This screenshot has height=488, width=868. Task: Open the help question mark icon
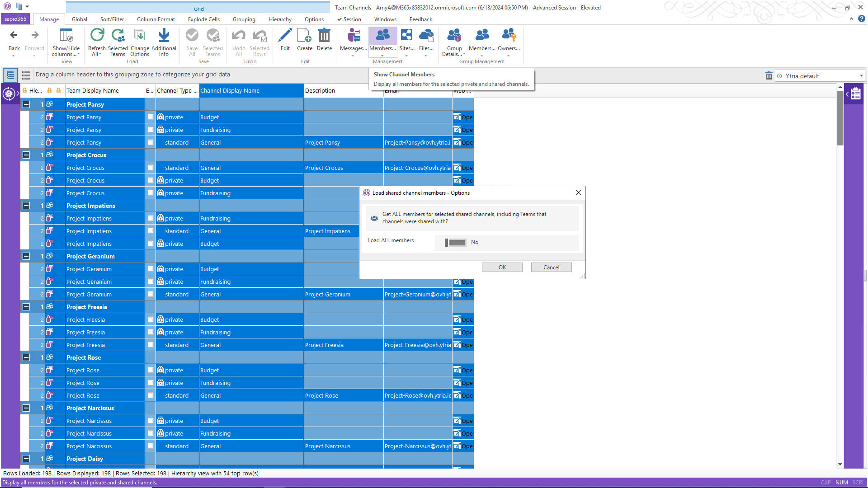pyautogui.click(x=862, y=19)
